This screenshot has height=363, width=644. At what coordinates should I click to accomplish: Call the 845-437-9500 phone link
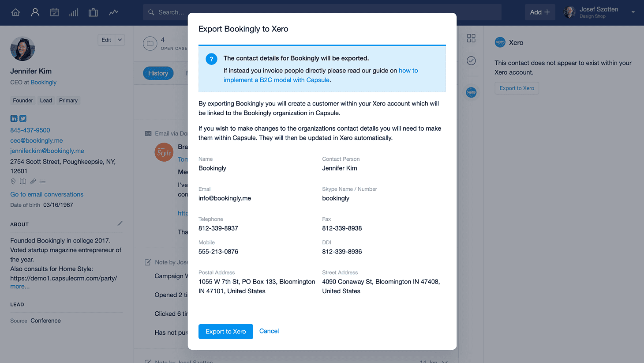tap(30, 130)
